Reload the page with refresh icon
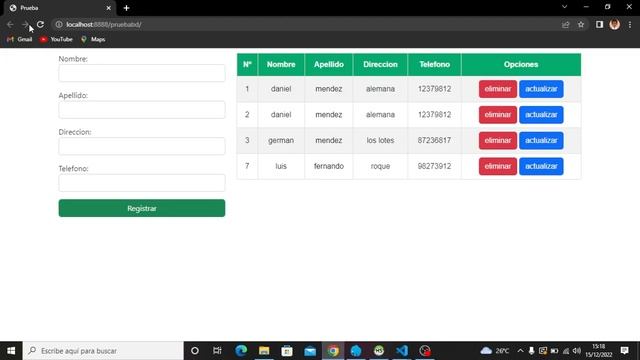The width and height of the screenshot is (640, 360). click(40, 24)
